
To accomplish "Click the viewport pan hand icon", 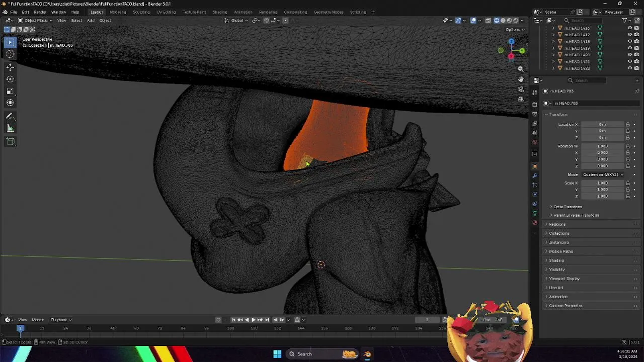I will pos(521,79).
